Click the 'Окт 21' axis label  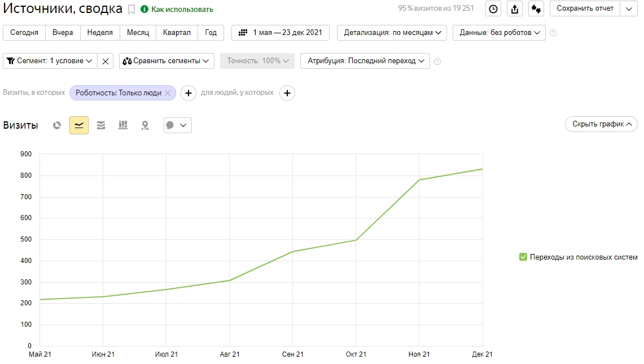[356, 354]
